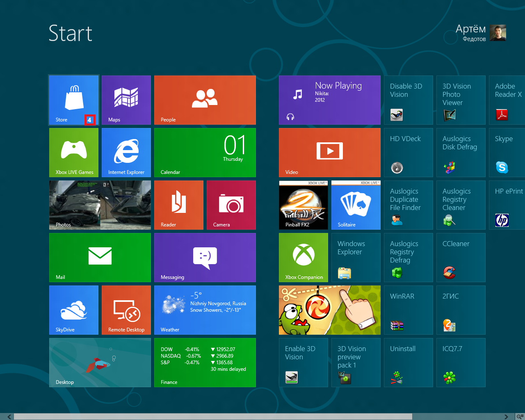
Task: Click the Uninstall tile
Action: click(409, 363)
